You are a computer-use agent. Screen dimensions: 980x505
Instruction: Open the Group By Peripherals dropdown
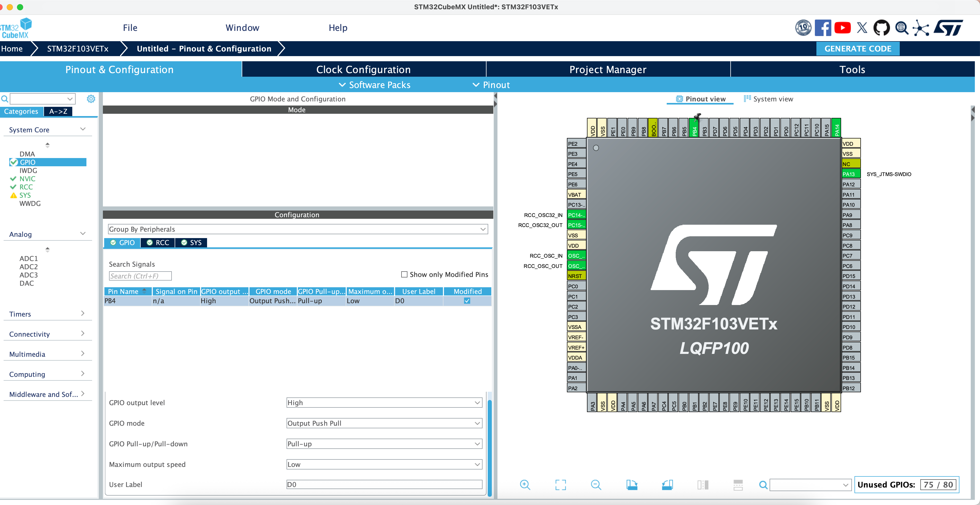click(298, 229)
